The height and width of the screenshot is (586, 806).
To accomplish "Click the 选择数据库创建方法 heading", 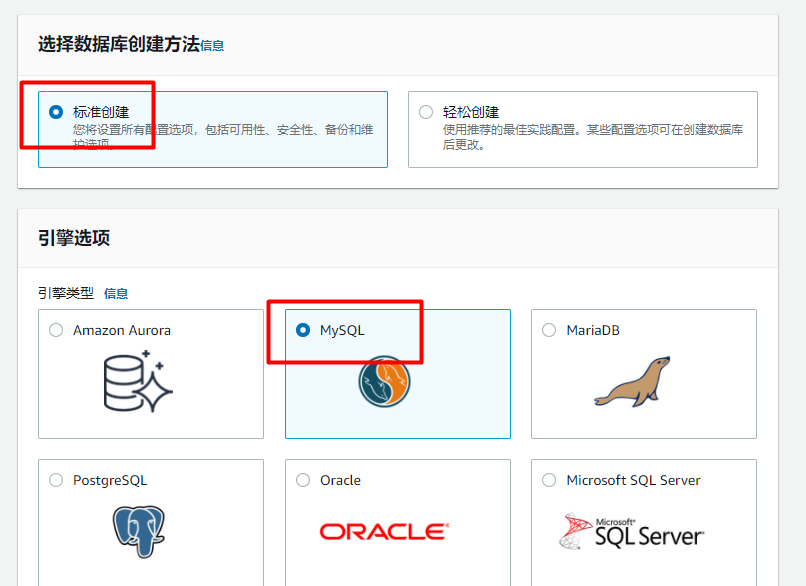I will tap(119, 44).
